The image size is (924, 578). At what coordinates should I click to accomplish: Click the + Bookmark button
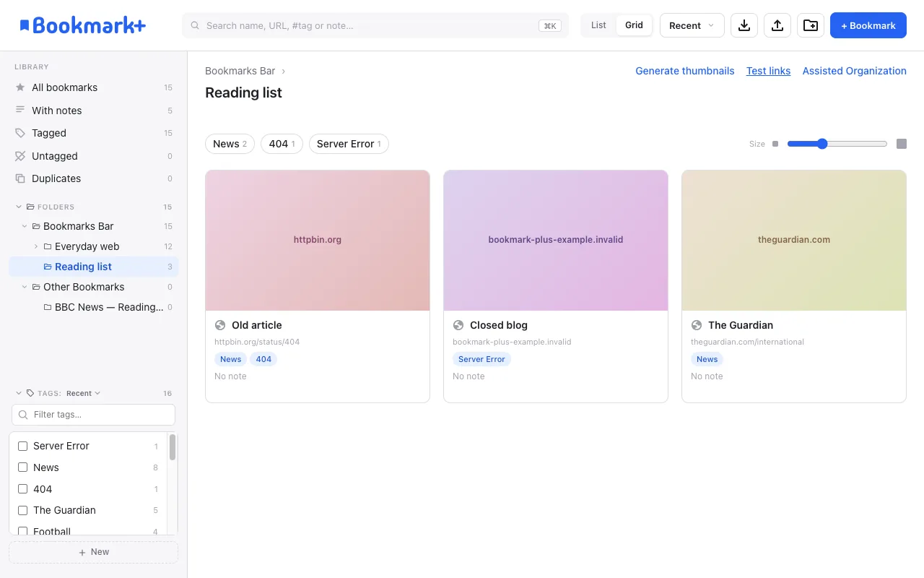(x=868, y=25)
